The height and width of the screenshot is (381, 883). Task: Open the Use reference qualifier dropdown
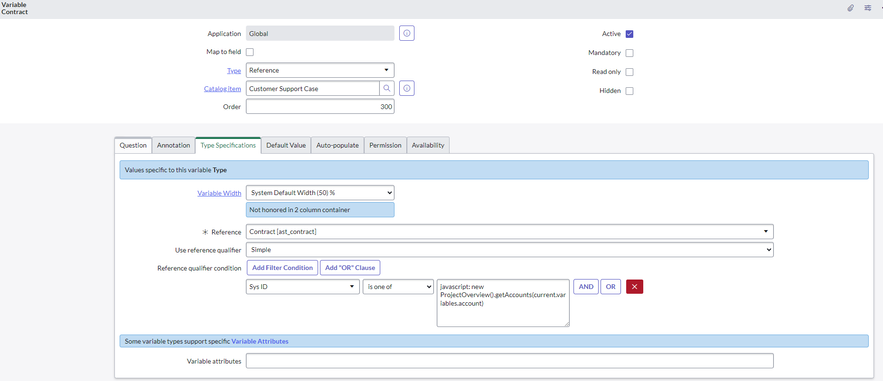pyautogui.click(x=510, y=249)
